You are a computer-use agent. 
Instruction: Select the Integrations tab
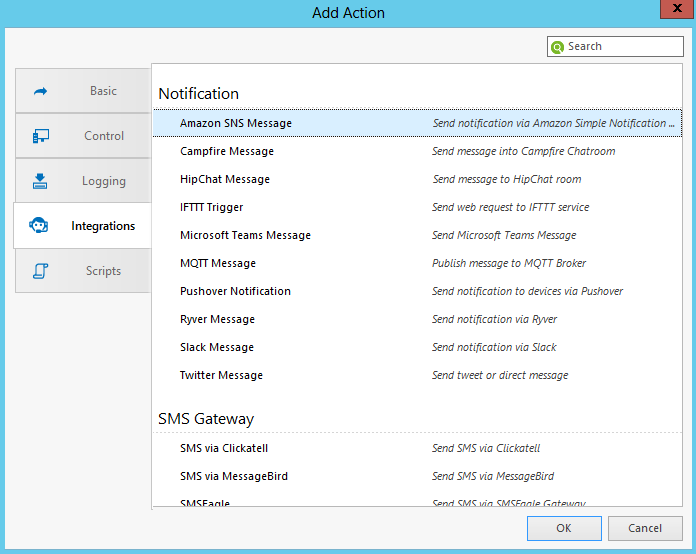[x=83, y=226]
